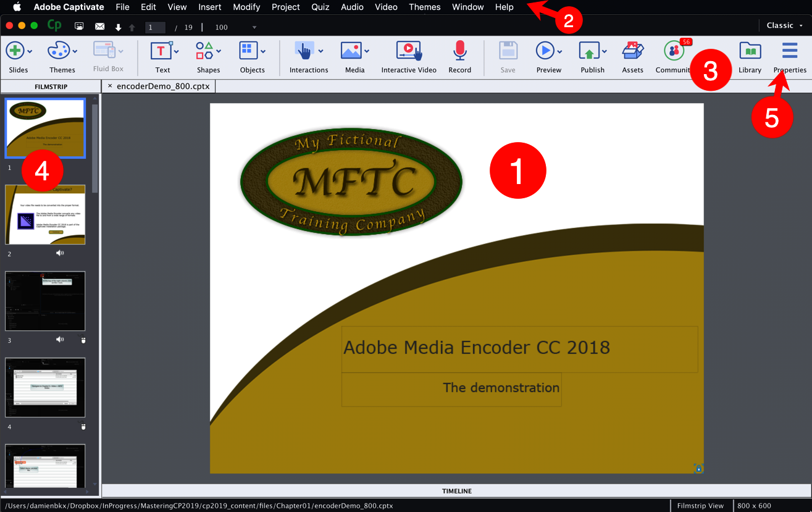Click the mouse icon under slide 3
Viewport: 812px width, 512px height.
tap(83, 340)
